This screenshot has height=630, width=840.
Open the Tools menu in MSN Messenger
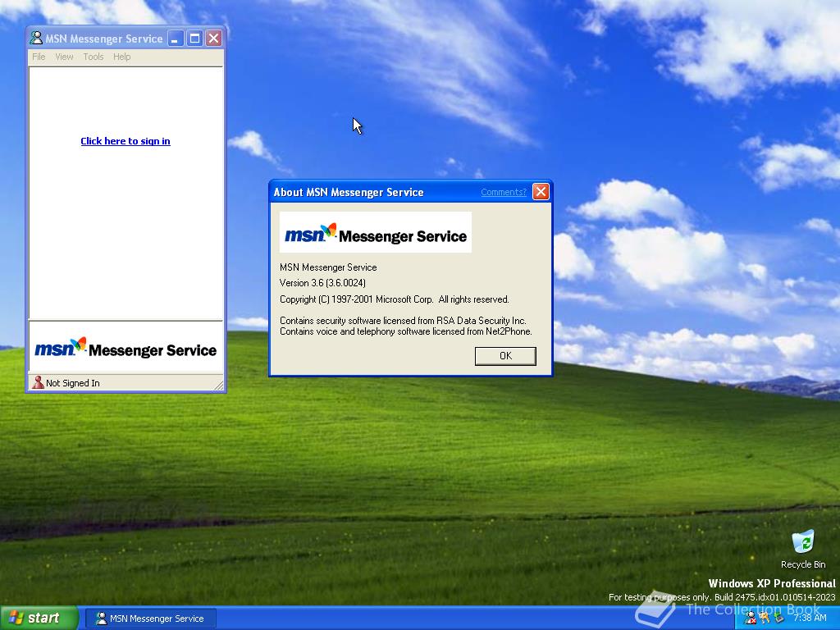[94, 57]
